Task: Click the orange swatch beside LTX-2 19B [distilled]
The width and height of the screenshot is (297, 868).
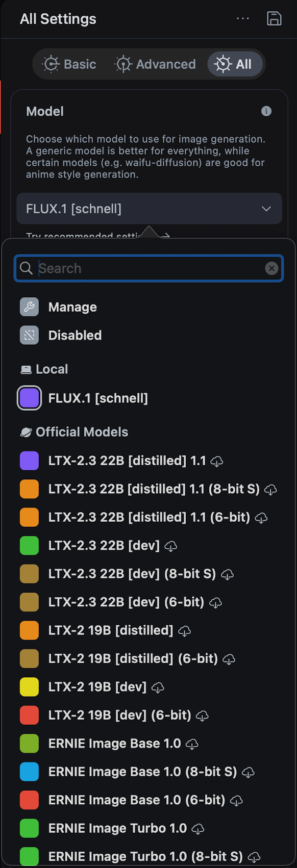Action: (29, 630)
